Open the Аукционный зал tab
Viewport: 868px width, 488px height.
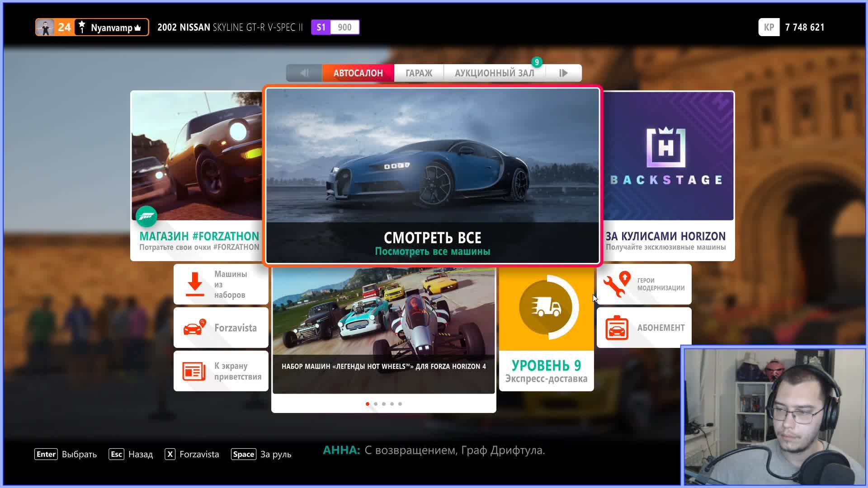[494, 73]
